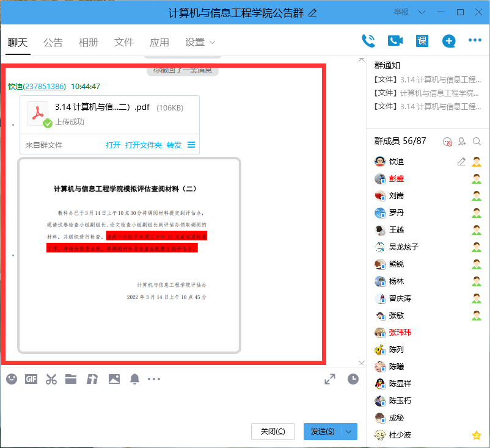Select the screenshot scissors tool
The width and height of the screenshot is (490, 448).
[x=51, y=378]
